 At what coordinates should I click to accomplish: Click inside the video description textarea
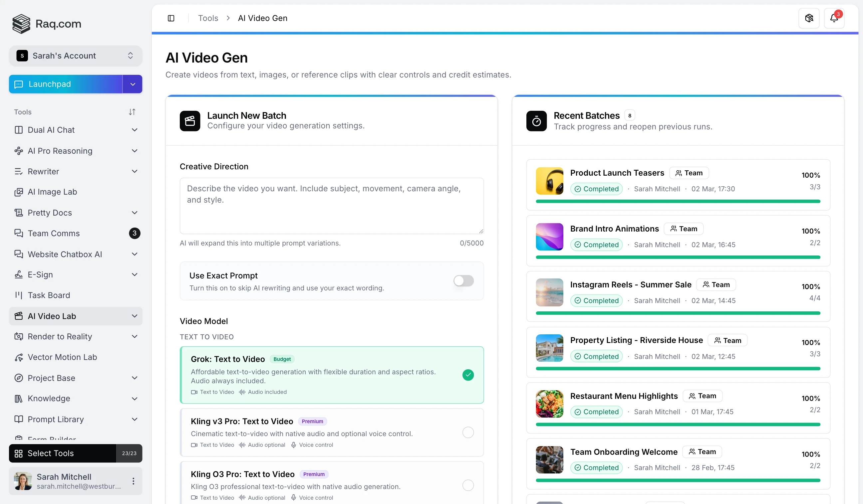point(332,205)
